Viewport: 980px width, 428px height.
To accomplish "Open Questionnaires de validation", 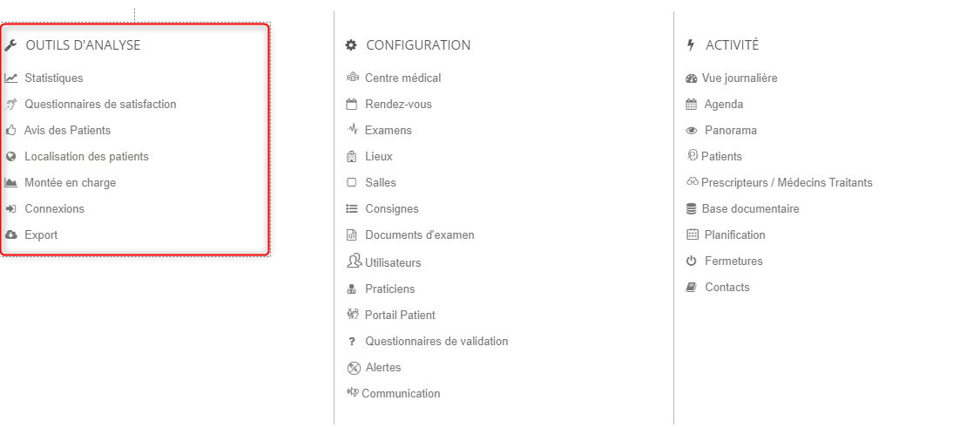I will tap(436, 341).
